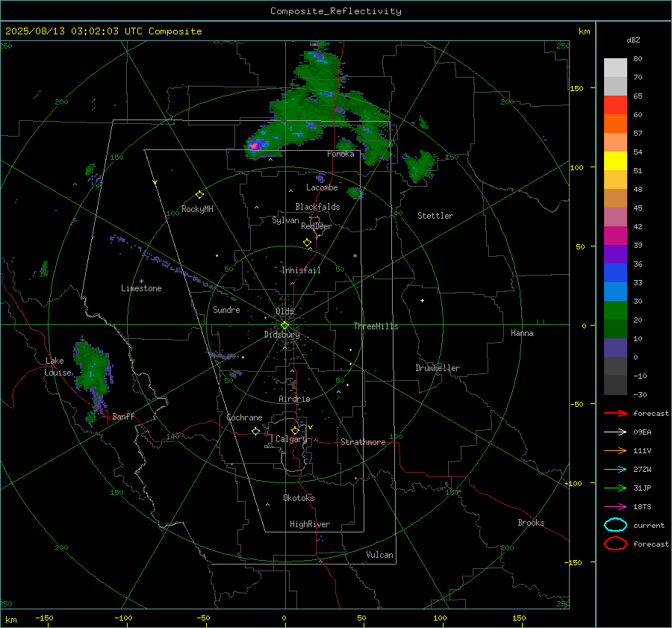Click the yellow diamond marker below Cochrane
Viewport: 672px width, 628px height.
255,431
